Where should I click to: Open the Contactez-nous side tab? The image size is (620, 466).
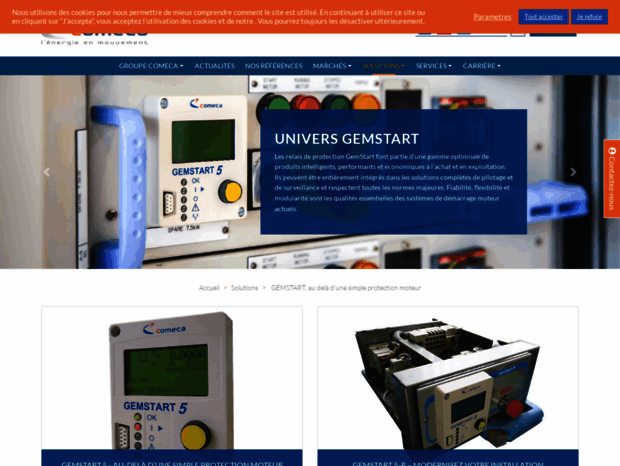coord(611,178)
